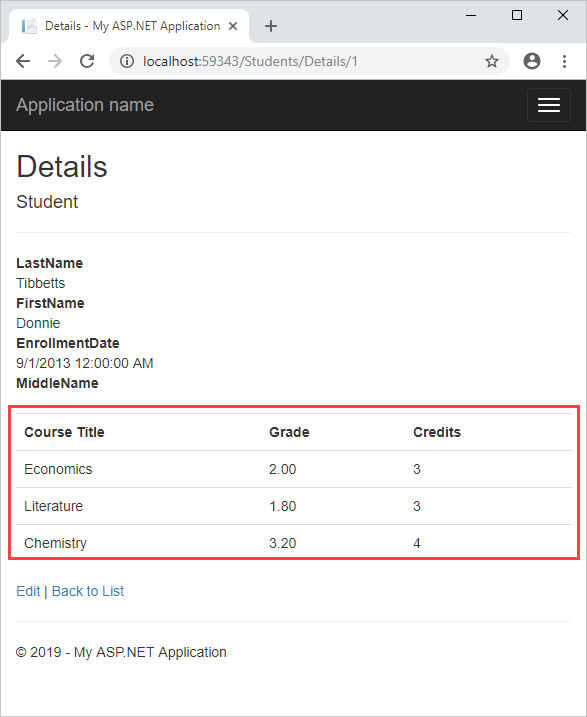Click the Application name brand link
587x717 pixels.
85,105
